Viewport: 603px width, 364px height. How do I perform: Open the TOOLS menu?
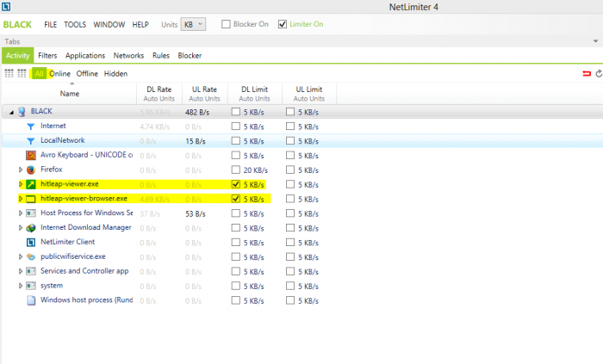[75, 25]
